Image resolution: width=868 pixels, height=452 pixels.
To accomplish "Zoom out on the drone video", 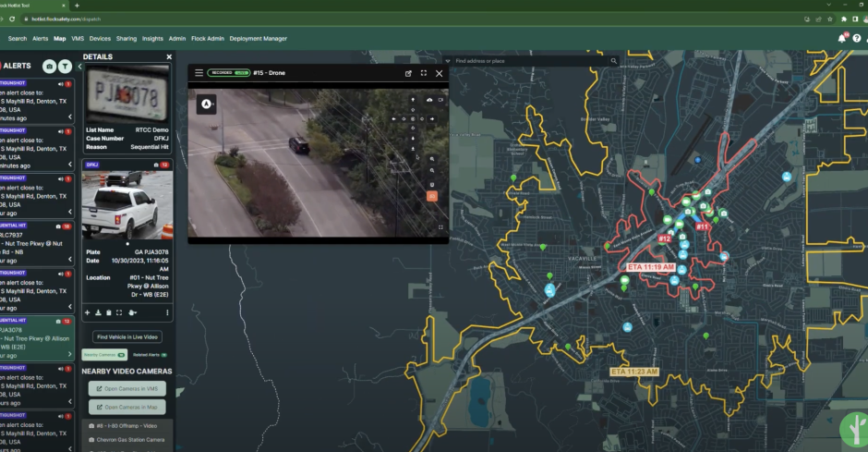I will (x=432, y=171).
